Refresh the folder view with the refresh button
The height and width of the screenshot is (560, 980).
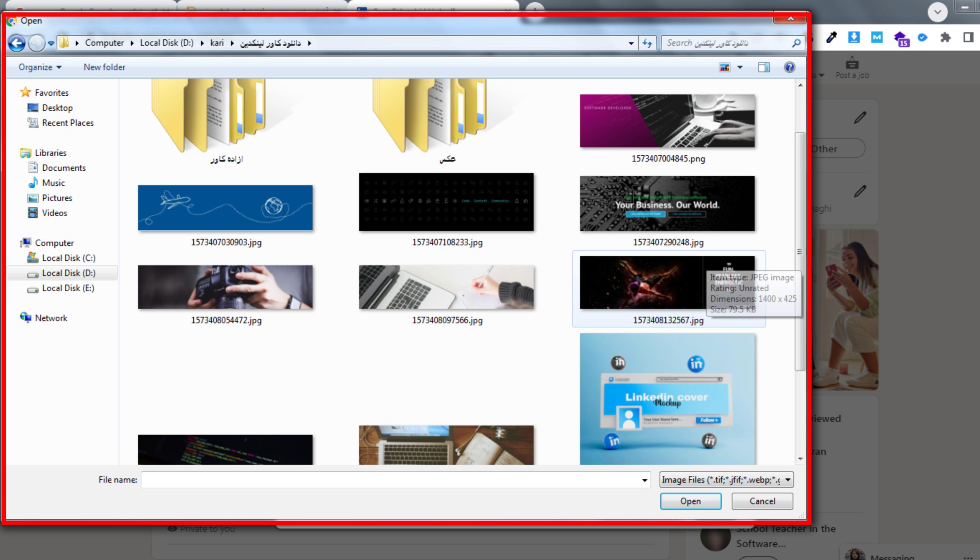[647, 43]
